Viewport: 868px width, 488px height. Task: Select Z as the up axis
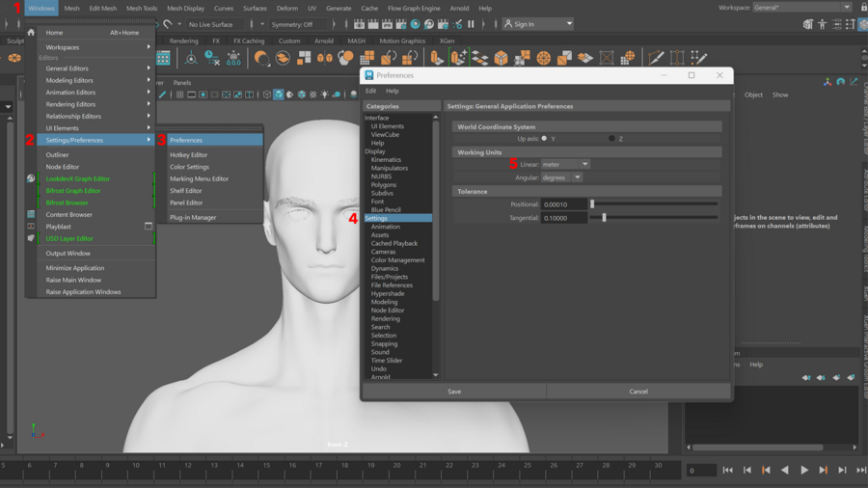pos(611,139)
